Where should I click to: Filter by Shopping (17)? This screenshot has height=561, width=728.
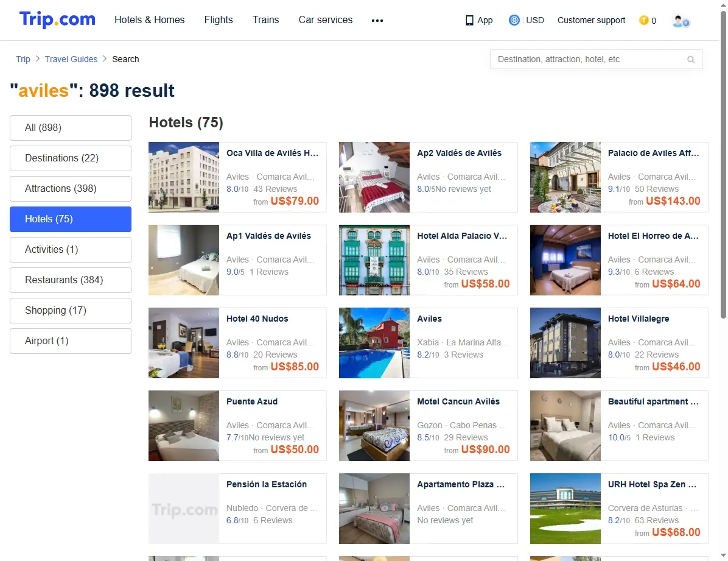[x=71, y=311]
